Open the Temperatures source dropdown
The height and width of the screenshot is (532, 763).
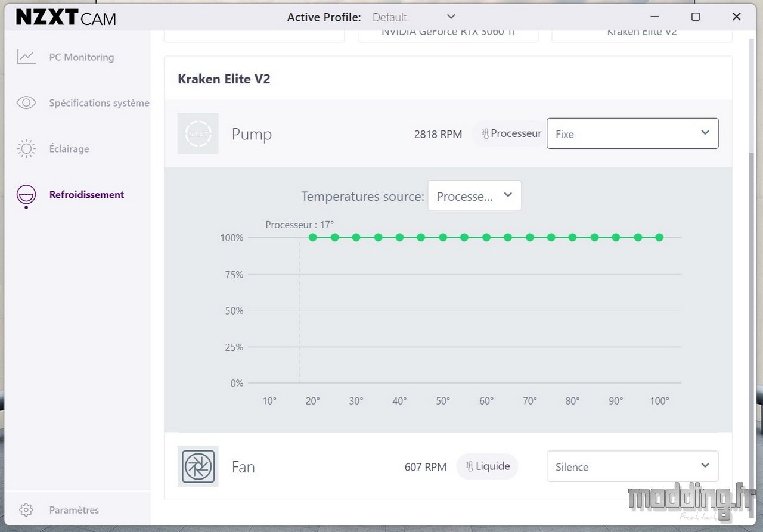click(474, 196)
